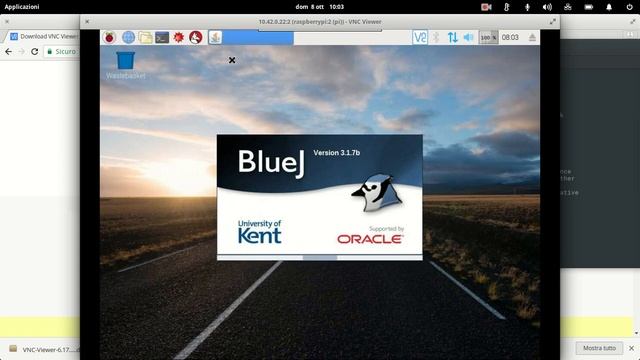This screenshot has width=640, height=360.
Task: Open the terminal icon in panel
Action: (x=162, y=38)
